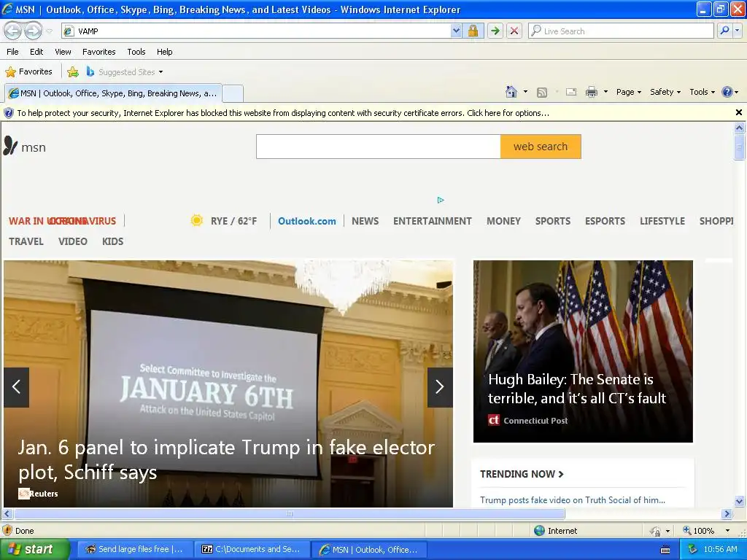Open a new blank tab
The height and width of the screenshot is (560, 747).
click(x=233, y=93)
